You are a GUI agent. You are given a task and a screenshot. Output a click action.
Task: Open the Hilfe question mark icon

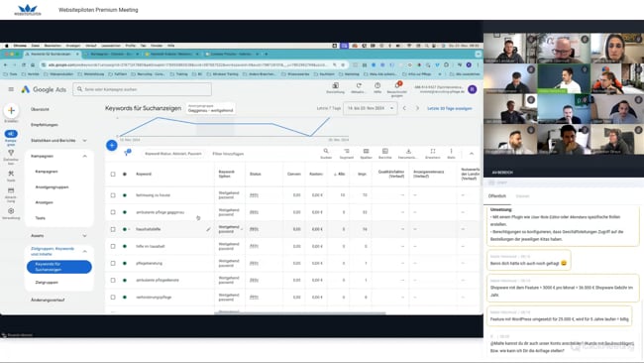coord(377,85)
